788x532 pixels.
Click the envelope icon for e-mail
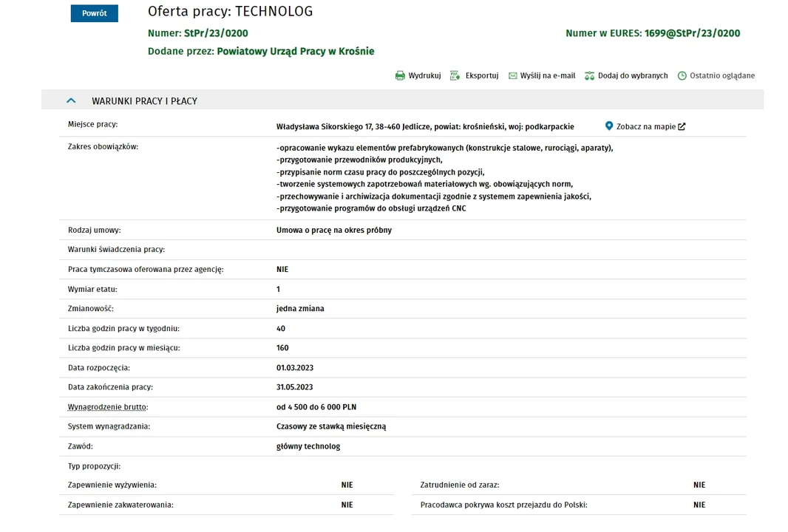[x=512, y=75]
